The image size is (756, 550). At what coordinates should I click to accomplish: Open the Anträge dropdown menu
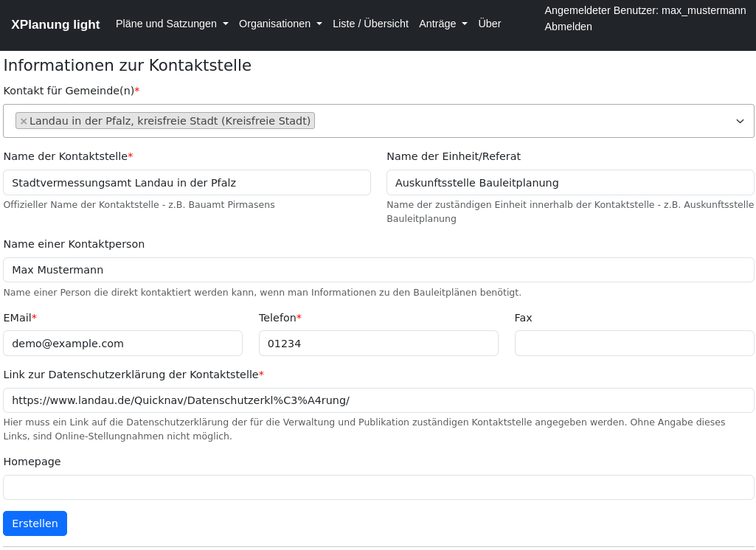[443, 24]
